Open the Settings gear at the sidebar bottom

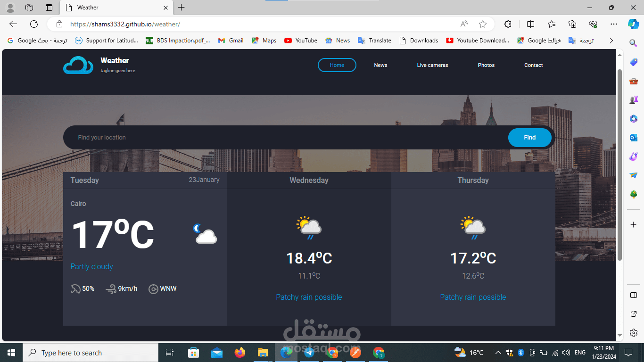pos(633,332)
